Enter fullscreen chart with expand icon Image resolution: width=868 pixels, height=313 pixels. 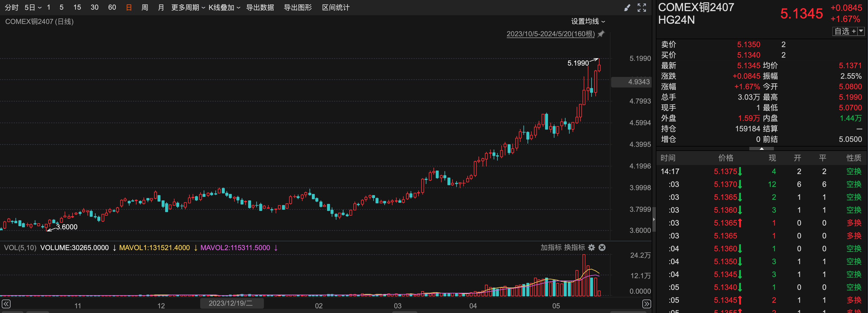point(642,8)
